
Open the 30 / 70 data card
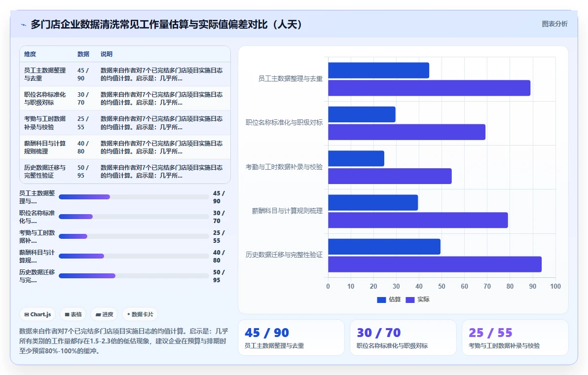point(403,337)
